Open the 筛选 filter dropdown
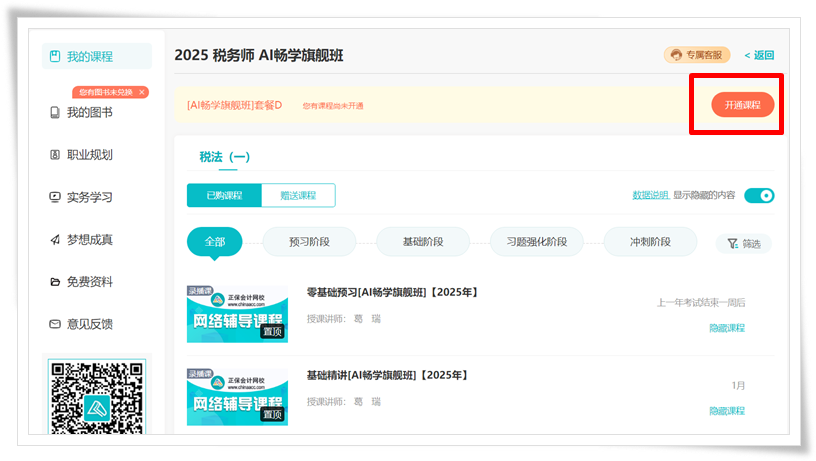 pyautogui.click(x=743, y=243)
